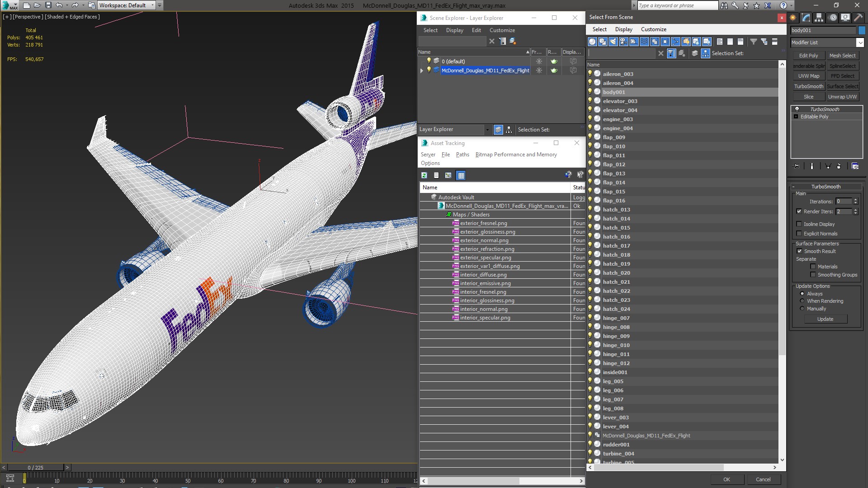
Task: Click Show End Result toggle under modifier stack
Action: point(812,166)
